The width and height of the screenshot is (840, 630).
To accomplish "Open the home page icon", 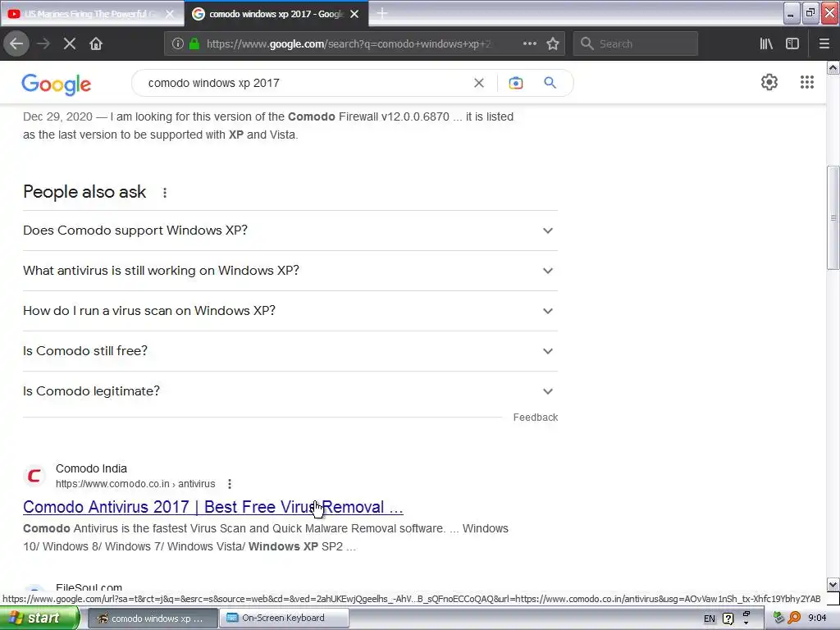I will pos(96,43).
